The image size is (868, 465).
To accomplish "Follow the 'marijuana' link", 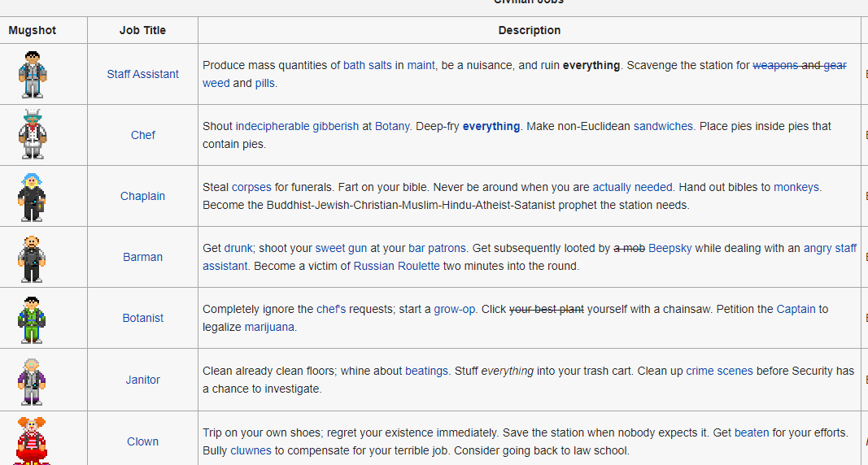I will tap(269, 326).
